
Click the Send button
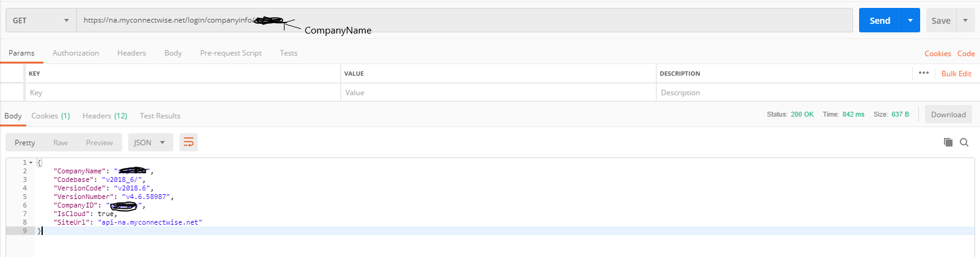[x=880, y=21]
